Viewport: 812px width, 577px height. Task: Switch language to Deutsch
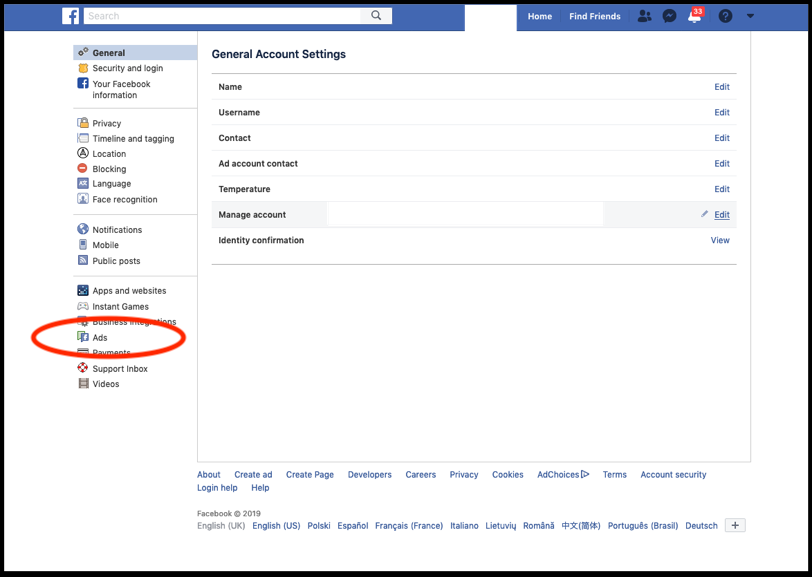[701, 526]
